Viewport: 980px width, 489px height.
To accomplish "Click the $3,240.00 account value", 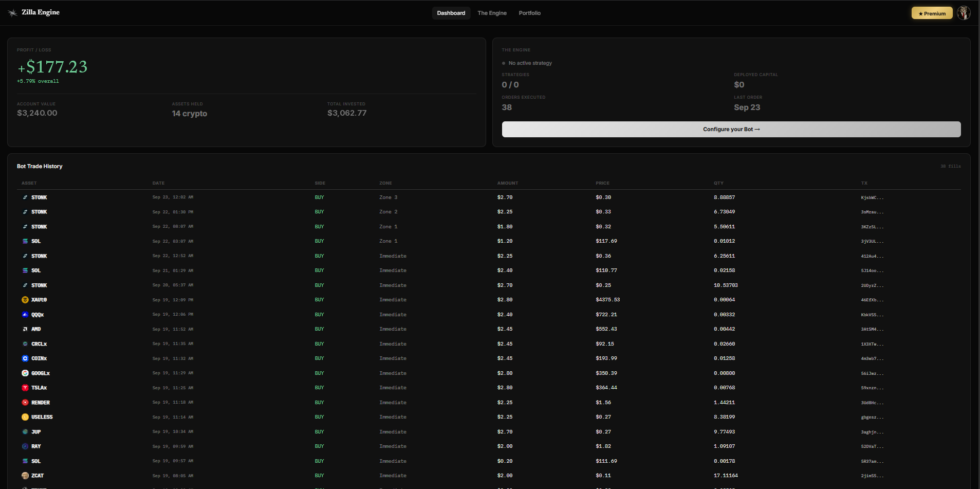I will 37,113.
